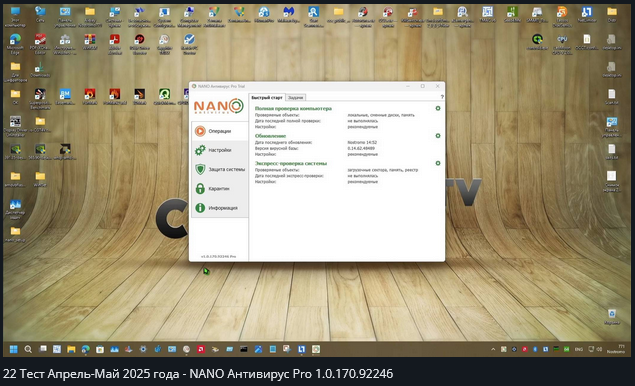Open Этот компьютер desktop icon
Screen dimensions: 635x386
tap(15, 17)
